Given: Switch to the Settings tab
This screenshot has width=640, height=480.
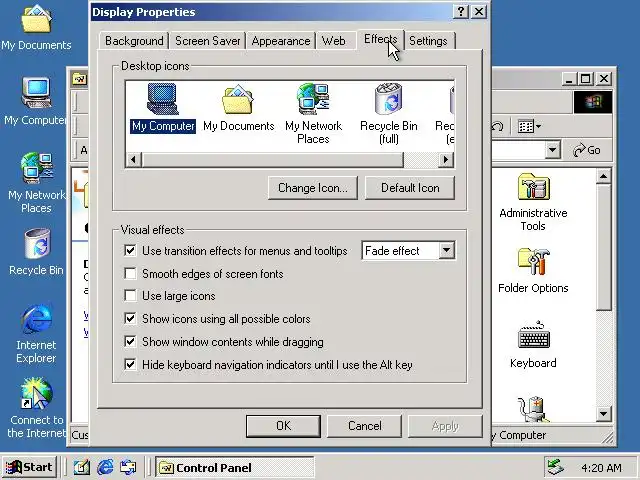Looking at the screenshot, I should pos(428,41).
